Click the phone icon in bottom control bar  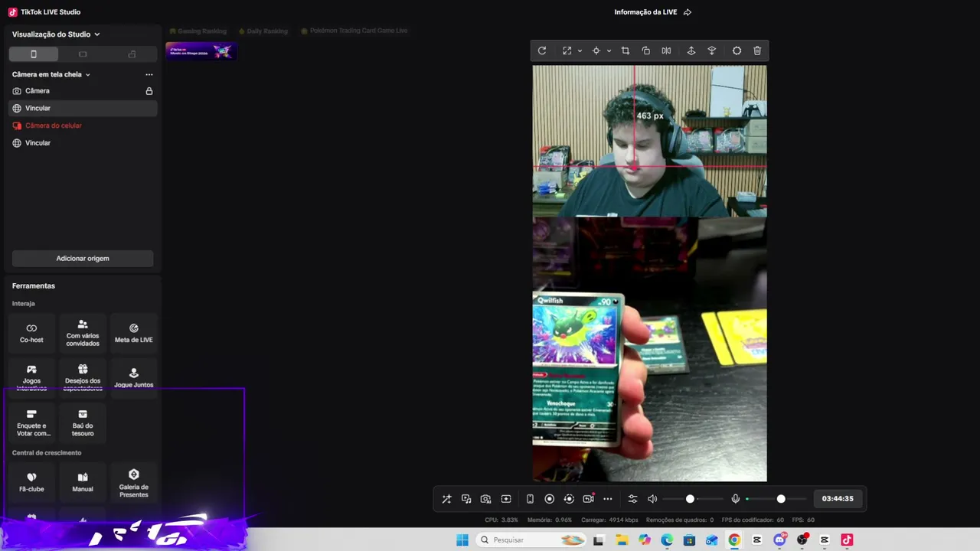(530, 499)
